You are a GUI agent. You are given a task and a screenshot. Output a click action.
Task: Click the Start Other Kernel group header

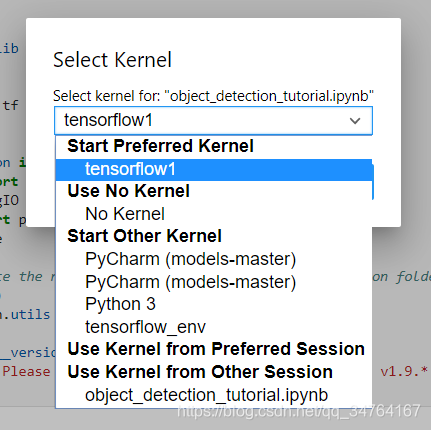coord(144,236)
